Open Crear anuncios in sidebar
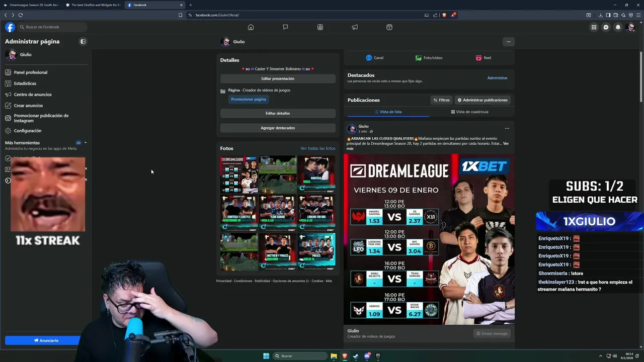644x362 pixels. [45, 106]
